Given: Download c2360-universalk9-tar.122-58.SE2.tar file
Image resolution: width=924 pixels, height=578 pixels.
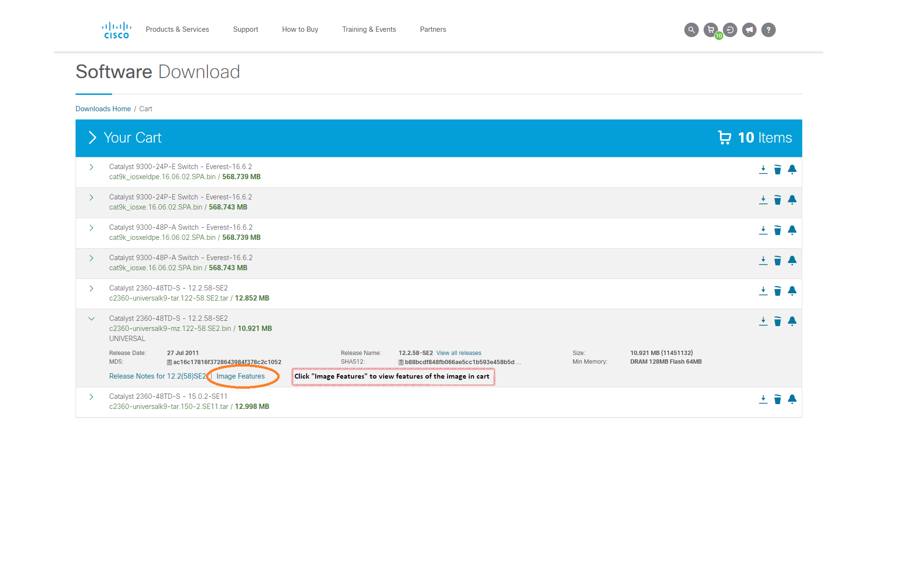Looking at the screenshot, I should (x=763, y=291).
